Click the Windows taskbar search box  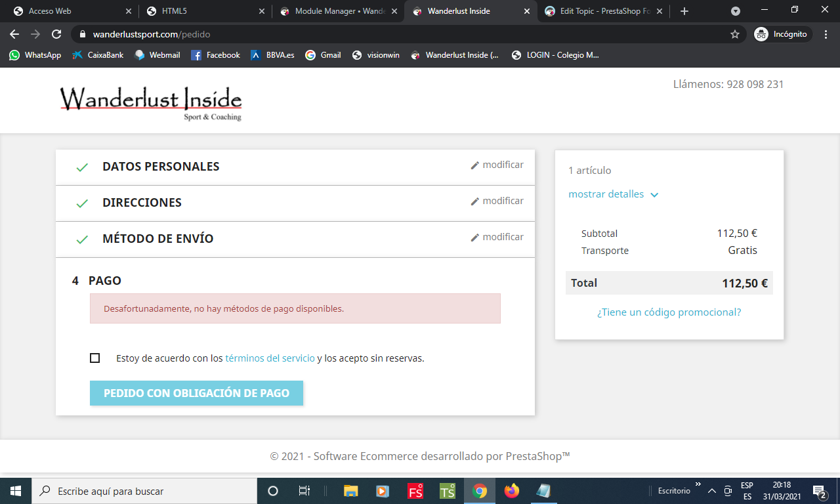tap(144, 491)
